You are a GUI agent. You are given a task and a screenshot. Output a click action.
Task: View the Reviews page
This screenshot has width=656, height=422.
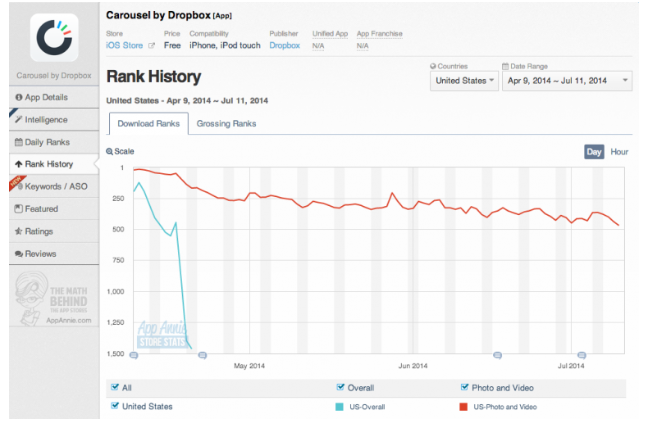pyautogui.click(x=54, y=254)
